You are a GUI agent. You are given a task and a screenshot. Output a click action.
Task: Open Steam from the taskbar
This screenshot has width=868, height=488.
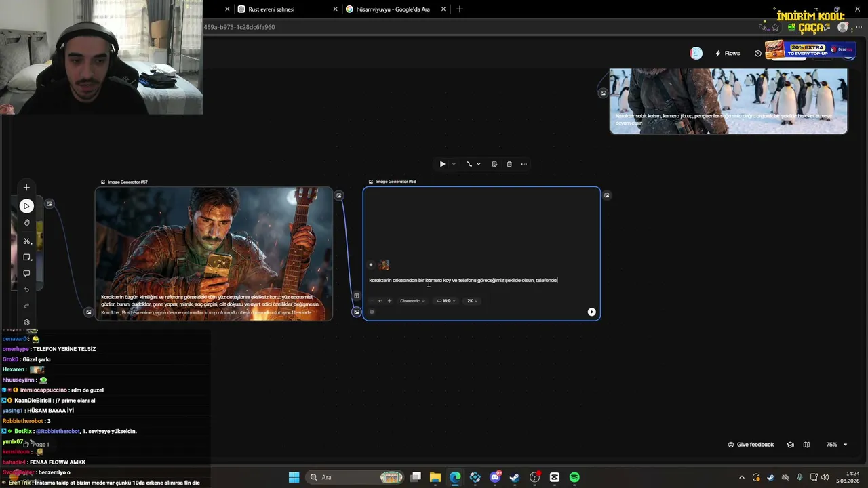[515, 477]
